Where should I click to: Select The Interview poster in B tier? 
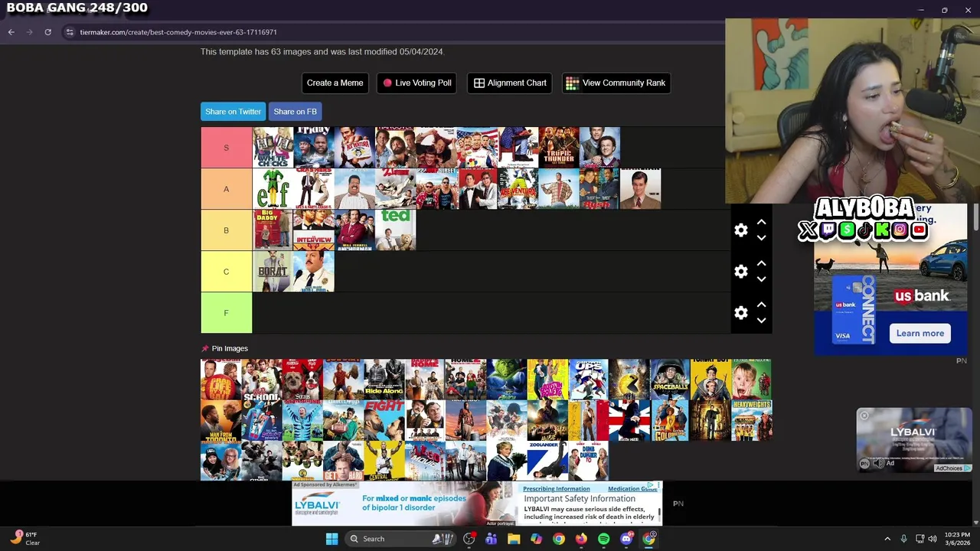click(314, 230)
